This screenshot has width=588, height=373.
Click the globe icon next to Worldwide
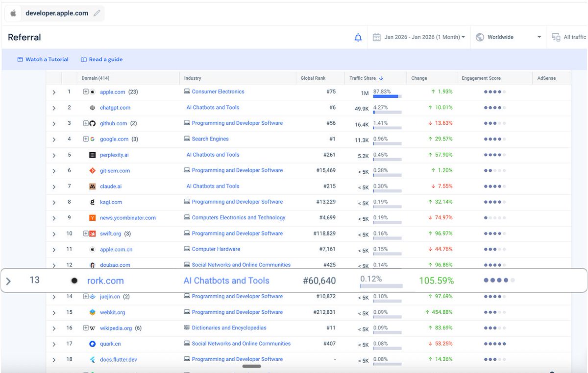[x=480, y=37]
